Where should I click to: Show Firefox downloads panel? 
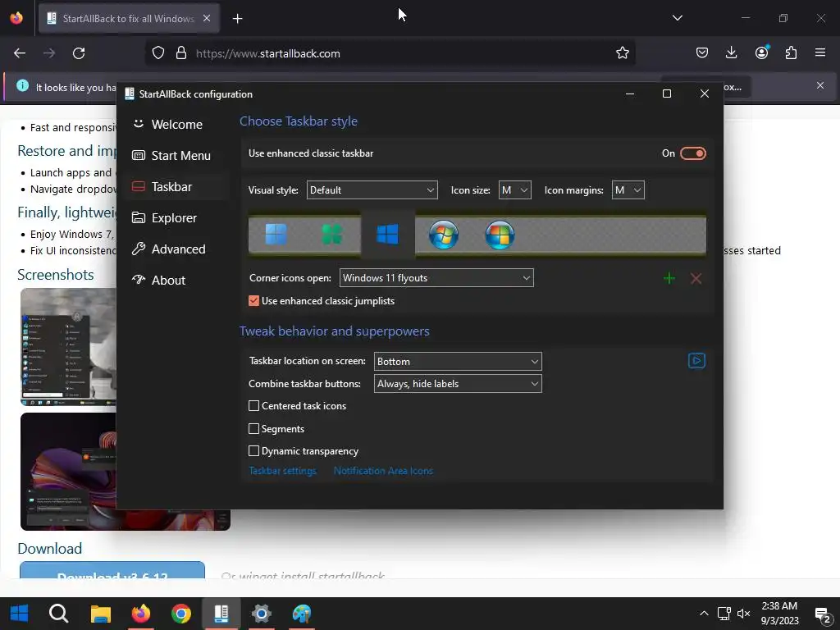point(731,52)
